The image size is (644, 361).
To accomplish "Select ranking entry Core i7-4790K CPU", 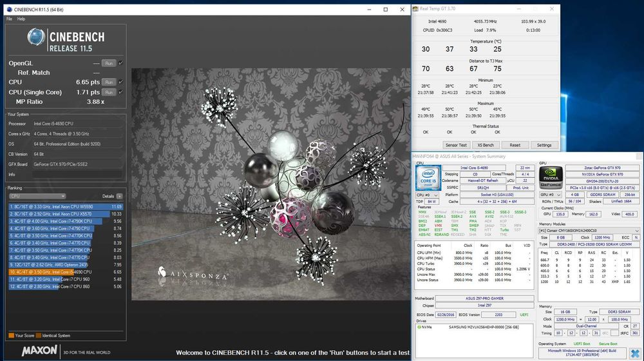I will point(66,221).
